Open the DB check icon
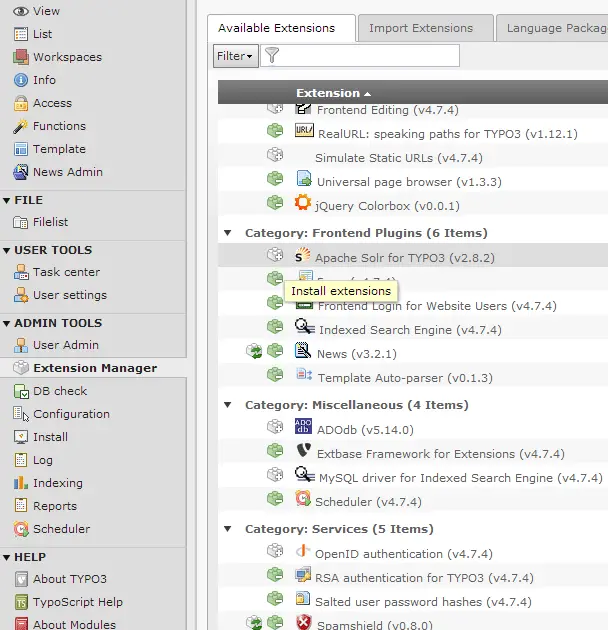Image resolution: width=608 pixels, height=630 pixels. [x=21, y=391]
